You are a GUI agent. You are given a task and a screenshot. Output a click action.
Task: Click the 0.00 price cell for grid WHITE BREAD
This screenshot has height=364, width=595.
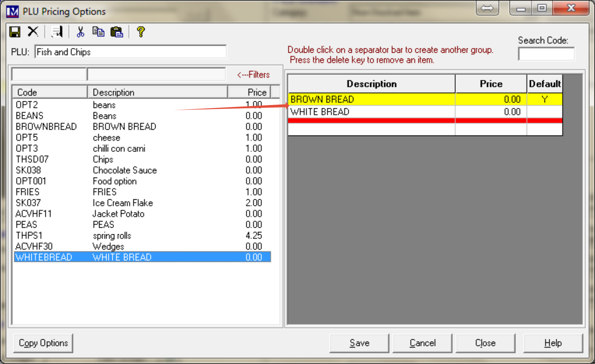coord(491,112)
